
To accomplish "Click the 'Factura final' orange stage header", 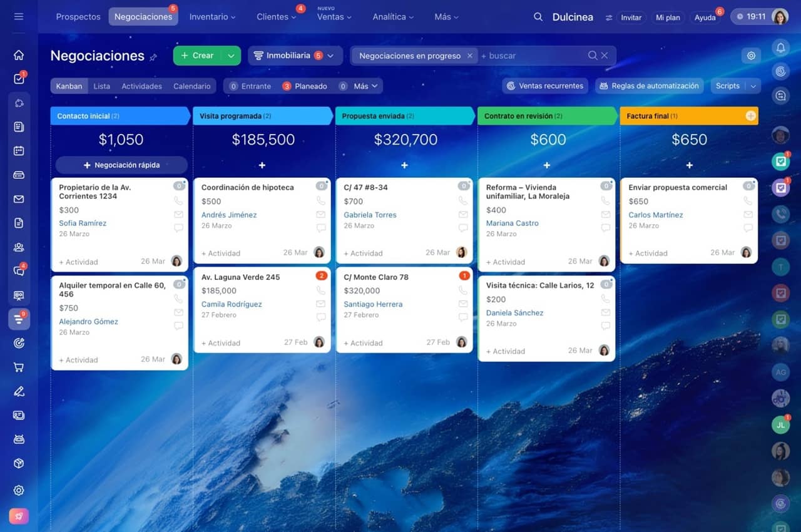I will coord(682,116).
